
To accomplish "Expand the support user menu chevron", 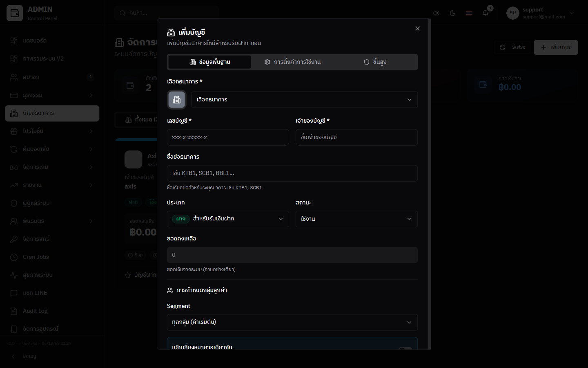I will (x=572, y=13).
